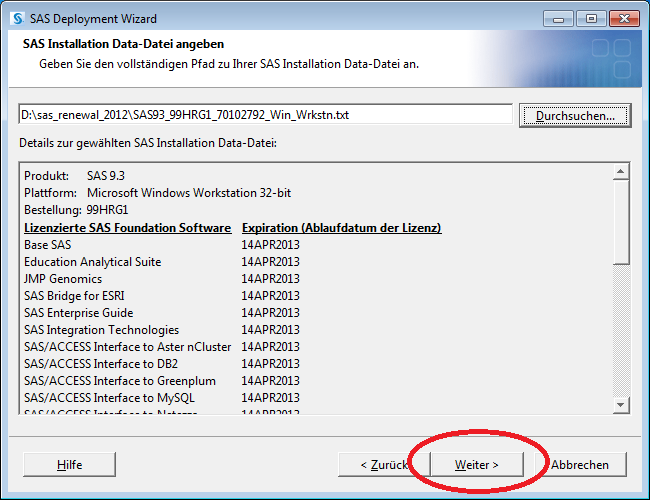This screenshot has width=650, height=500.
Task: Select the 'JMP Genomics' row
Action: click(162, 279)
